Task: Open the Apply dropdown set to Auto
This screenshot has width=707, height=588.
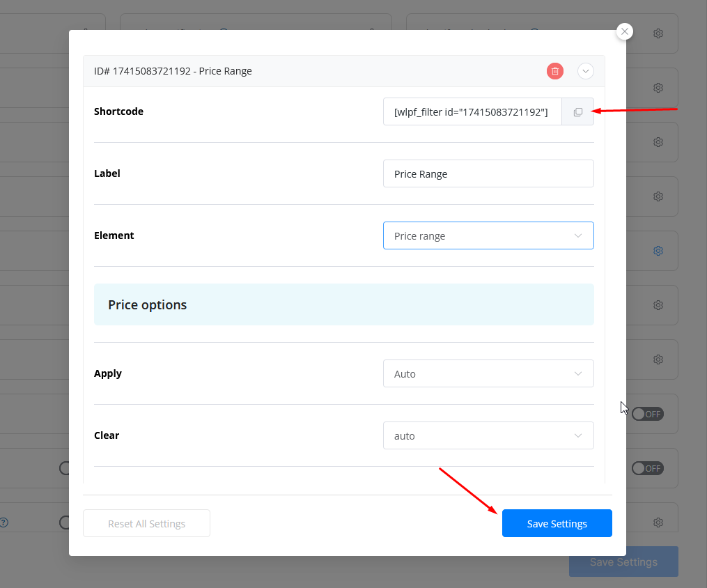Action: point(488,374)
